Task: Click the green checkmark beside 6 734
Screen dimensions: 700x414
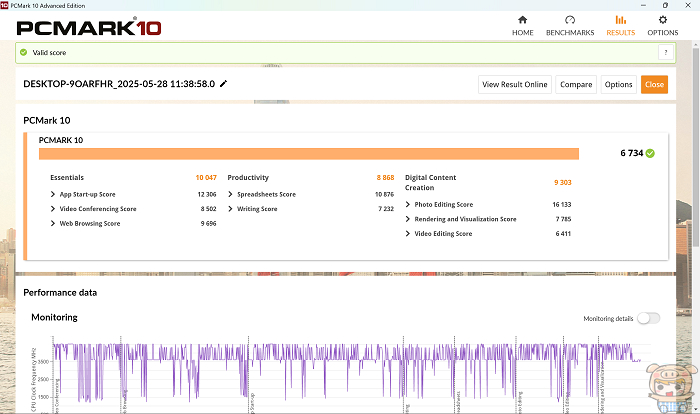Action: pos(650,153)
